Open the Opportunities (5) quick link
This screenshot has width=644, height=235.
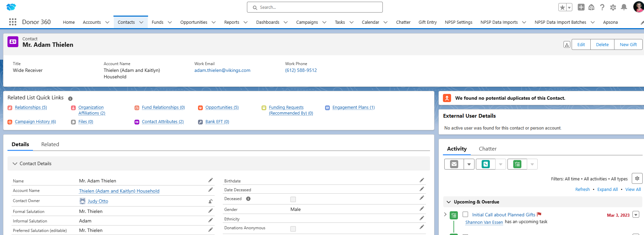point(222,107)
